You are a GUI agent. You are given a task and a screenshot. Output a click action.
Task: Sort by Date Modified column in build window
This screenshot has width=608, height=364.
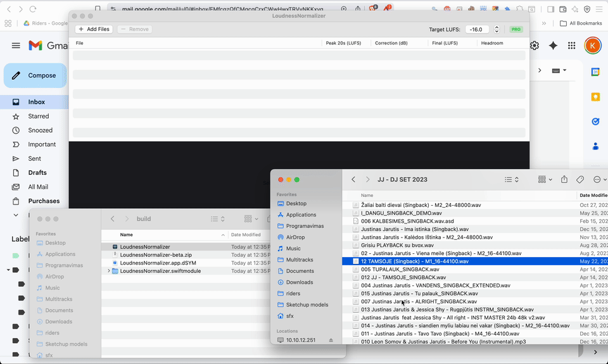pos(246,234)
